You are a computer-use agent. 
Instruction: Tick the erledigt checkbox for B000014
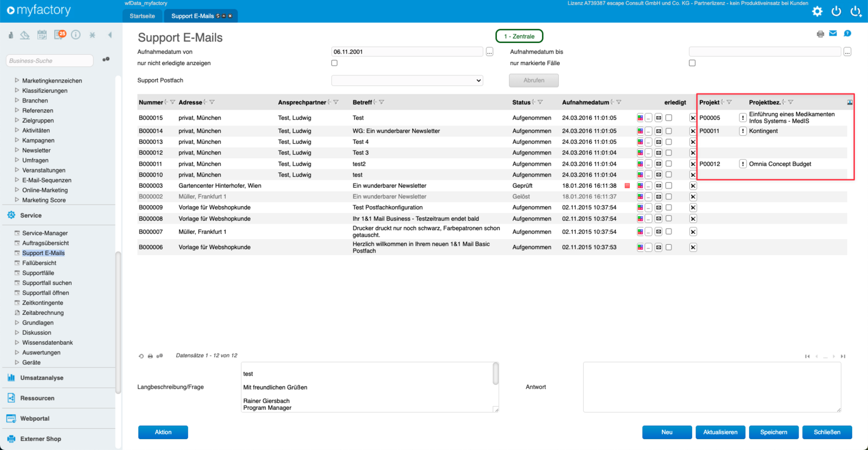coord(669,131)
